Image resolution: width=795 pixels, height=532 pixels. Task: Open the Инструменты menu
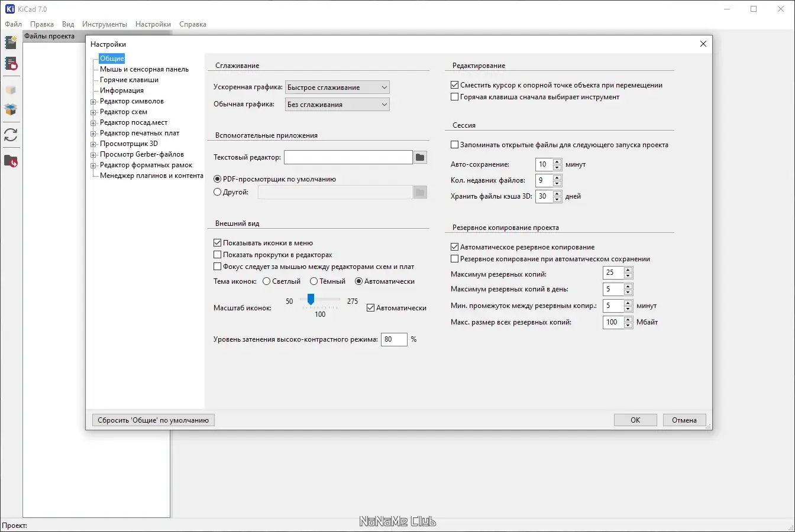(105, 24)
